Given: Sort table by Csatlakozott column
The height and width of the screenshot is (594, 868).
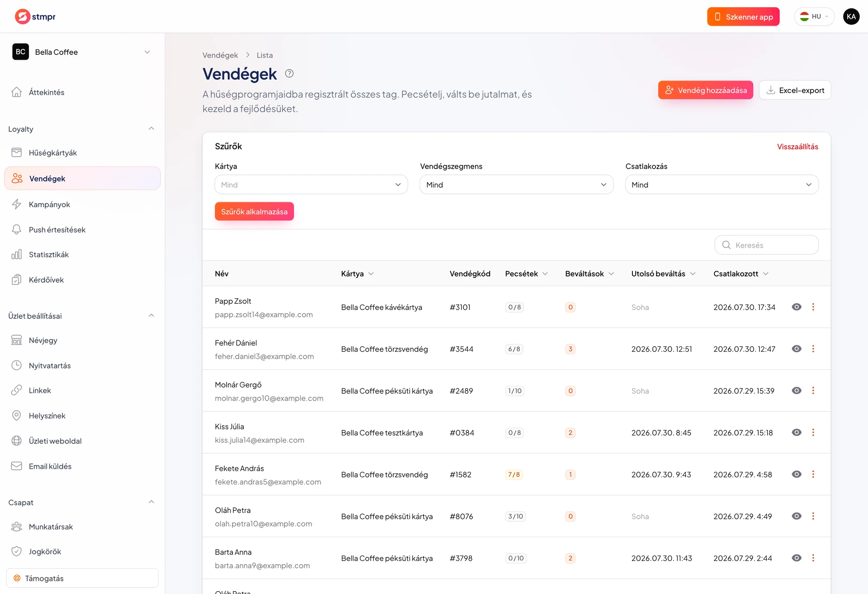Looking at the screenshot, I should click(741, 273).
